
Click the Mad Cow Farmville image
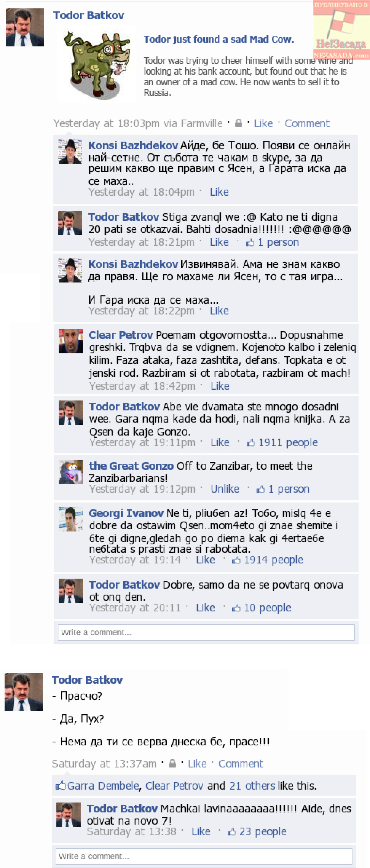(97, 64)
